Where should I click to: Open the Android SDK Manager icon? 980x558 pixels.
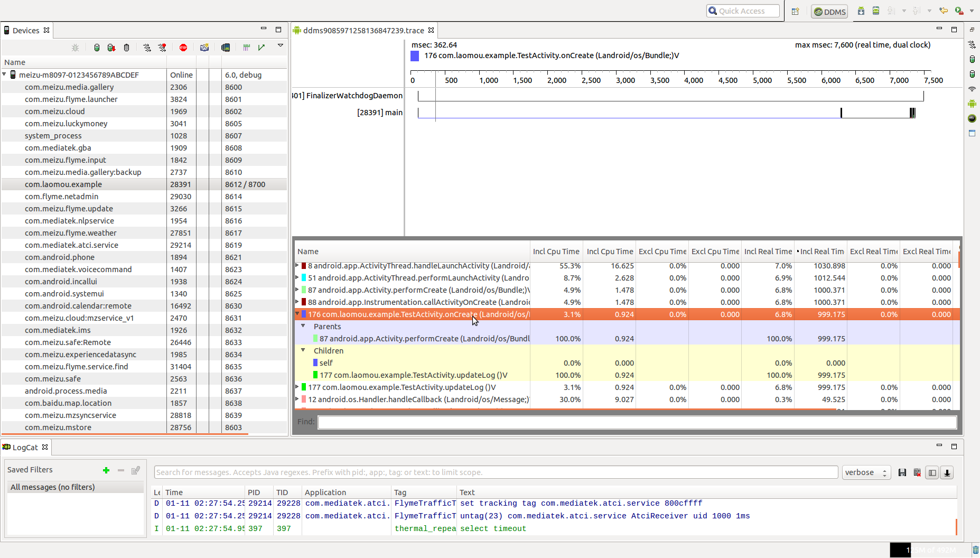[861, 11]
